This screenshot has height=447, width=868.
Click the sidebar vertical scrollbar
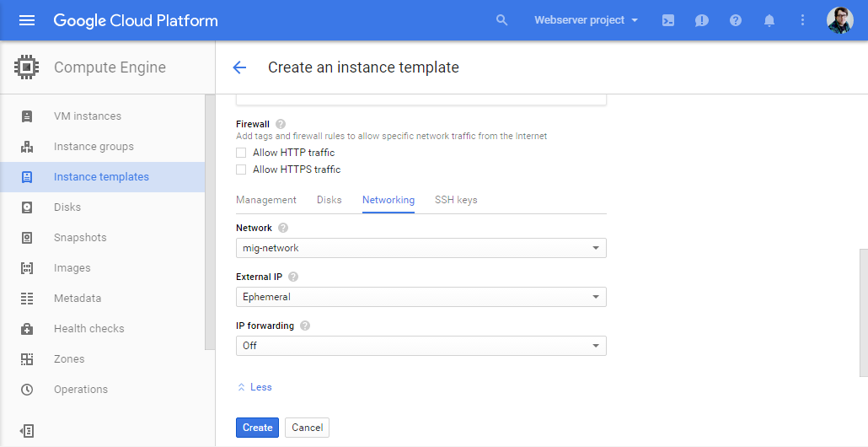210,222
